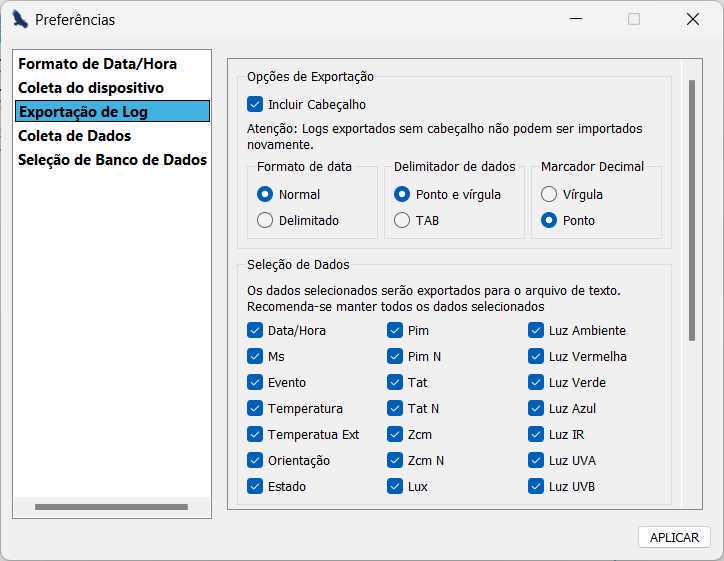Viewport: 724px width, 561px height.
Task: Select Coleta do dispositivo category
Action: pyautogui.click(x=91, y=88)
